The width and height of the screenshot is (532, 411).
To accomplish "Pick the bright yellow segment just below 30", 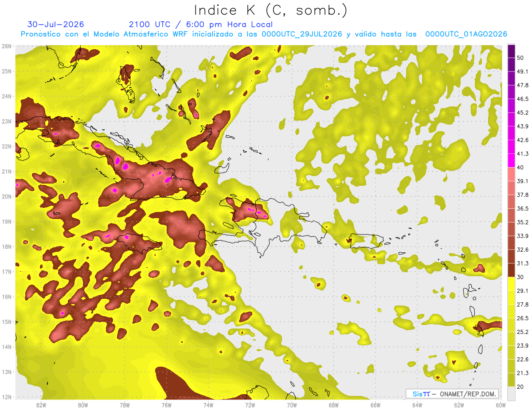I will pos(511,284).
